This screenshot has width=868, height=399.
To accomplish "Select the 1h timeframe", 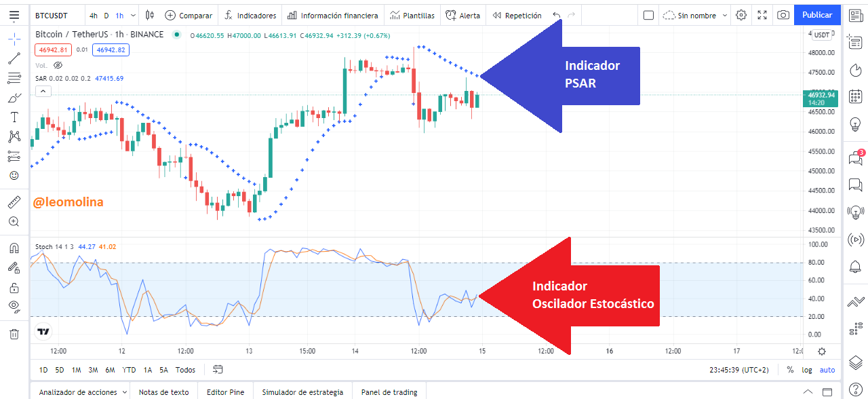I will click(119, 15).
